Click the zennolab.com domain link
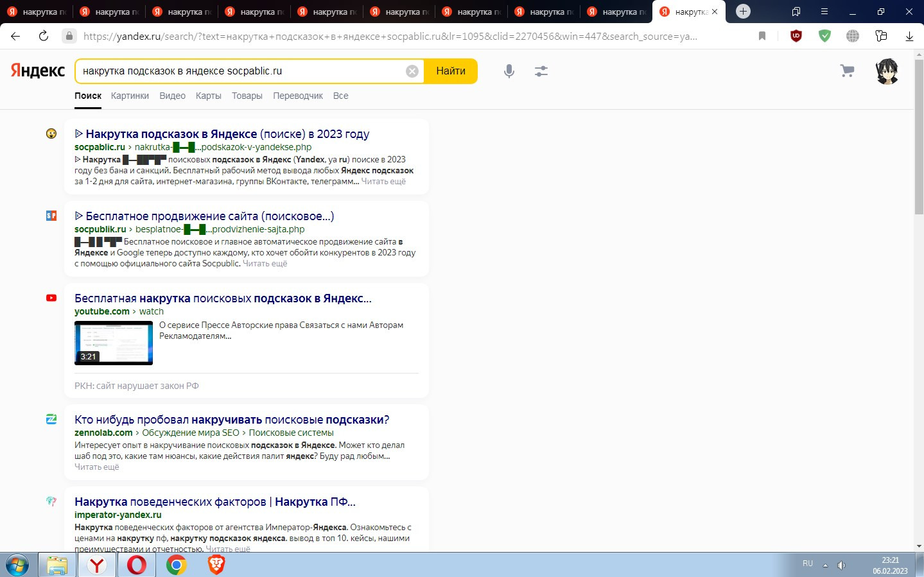This screenshot has height=577, width=924. pyautogui.click(x=103, y=433)
